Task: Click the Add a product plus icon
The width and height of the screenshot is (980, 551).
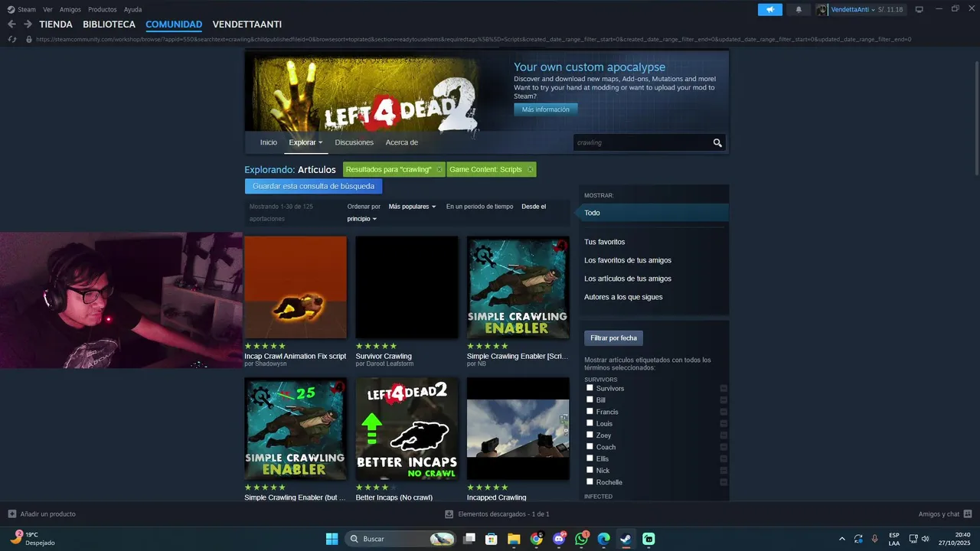Action: (11, 514)
